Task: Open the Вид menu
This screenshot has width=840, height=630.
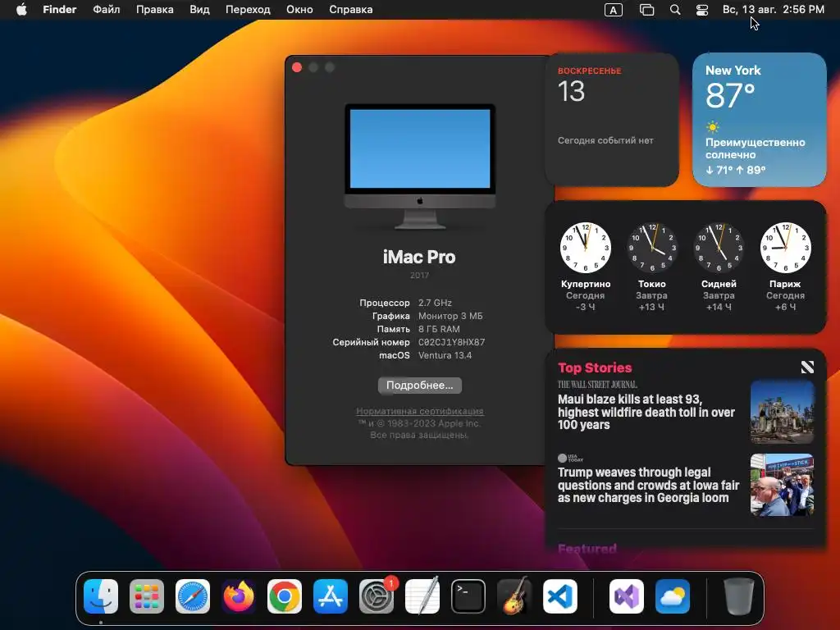Action: [199, 10]
